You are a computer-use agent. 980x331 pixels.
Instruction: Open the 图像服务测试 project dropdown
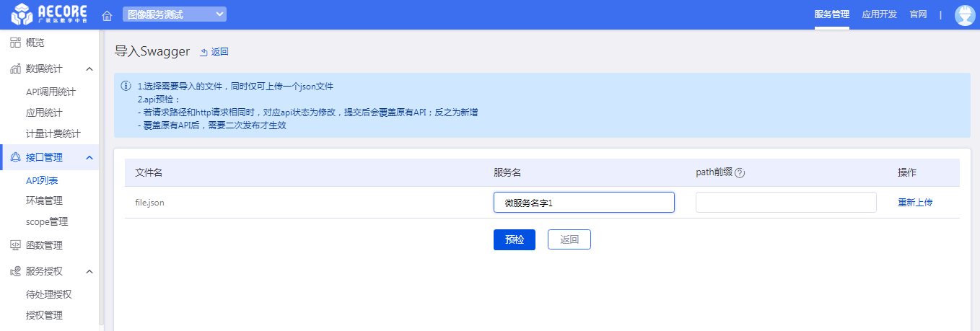(174, 14)
